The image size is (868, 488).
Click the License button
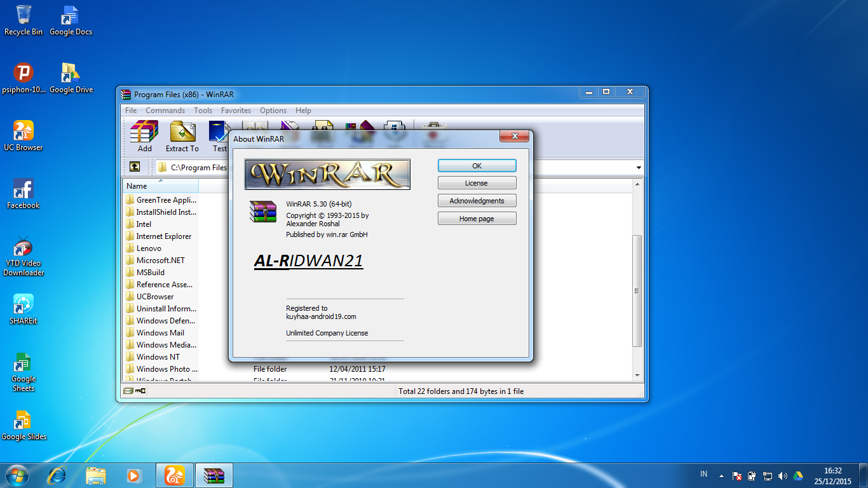click(477, 183)
